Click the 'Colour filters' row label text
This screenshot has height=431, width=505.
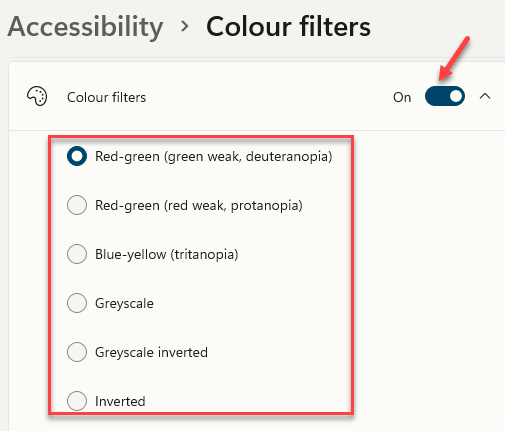[107, 97]
